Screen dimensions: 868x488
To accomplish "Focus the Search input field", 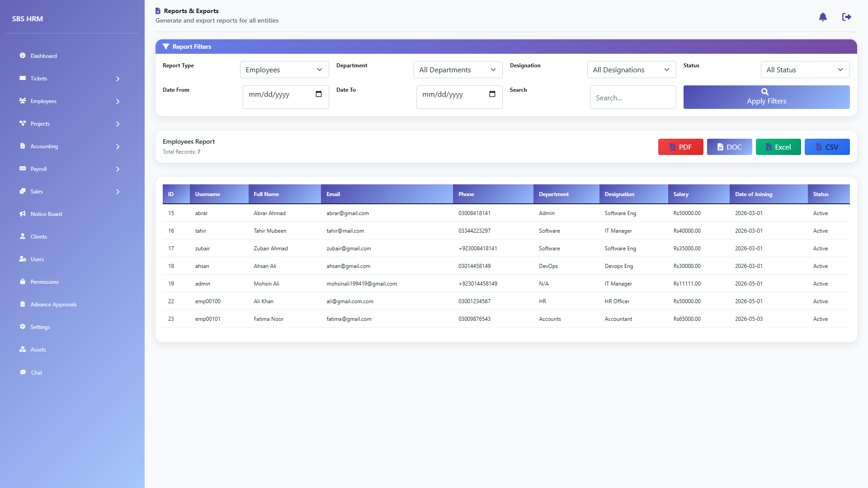I will coord(633,97).
